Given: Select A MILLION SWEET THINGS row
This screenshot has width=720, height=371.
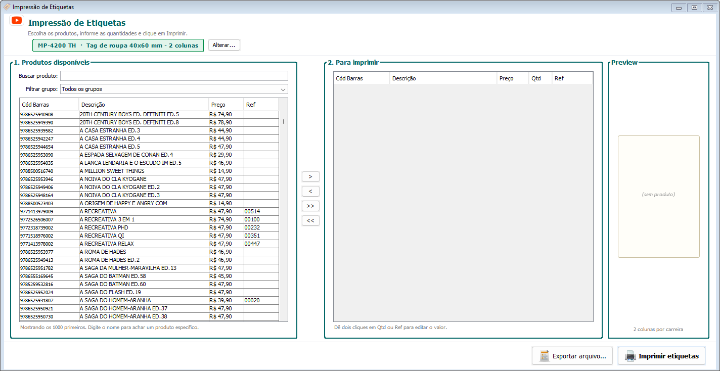Looking at the screenshot, I should coord(149,171).
